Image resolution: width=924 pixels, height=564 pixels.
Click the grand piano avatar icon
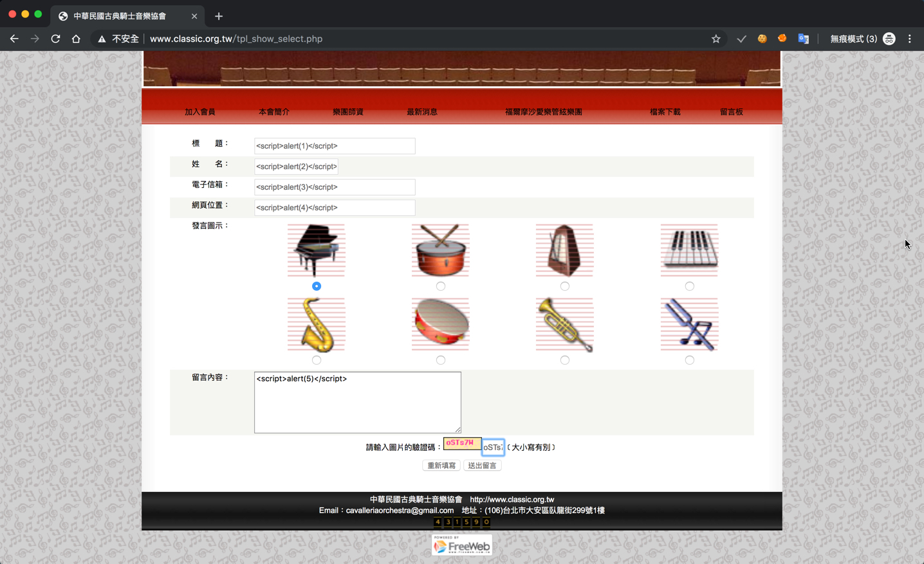[317, 251]
